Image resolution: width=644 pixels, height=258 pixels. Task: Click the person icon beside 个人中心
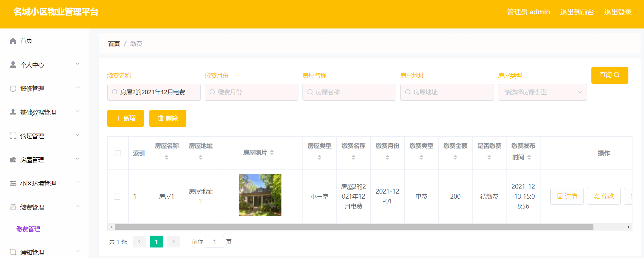13,64
